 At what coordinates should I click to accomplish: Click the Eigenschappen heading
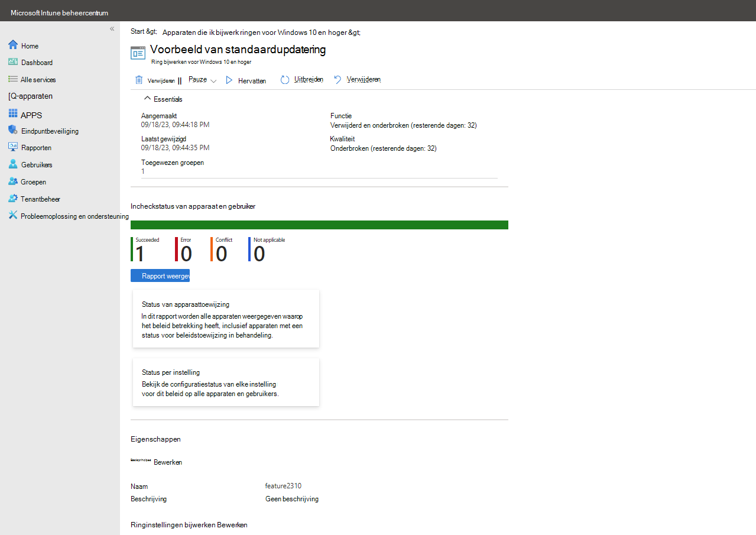155,439
